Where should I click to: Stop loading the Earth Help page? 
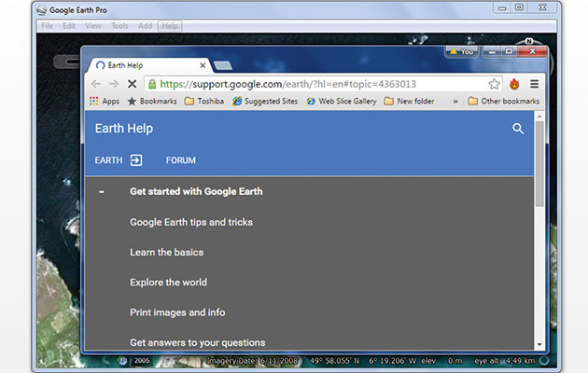tap(132, 84)
